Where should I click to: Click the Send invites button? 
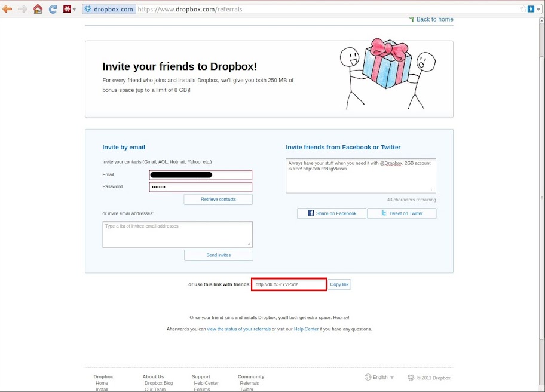coord(218,255)
